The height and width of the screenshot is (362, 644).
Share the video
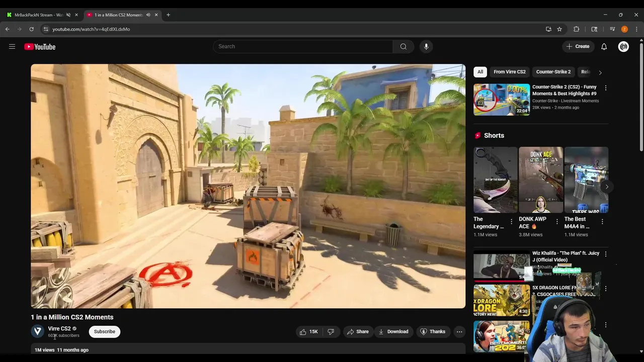pyautogui.click(x=358, y=332)
